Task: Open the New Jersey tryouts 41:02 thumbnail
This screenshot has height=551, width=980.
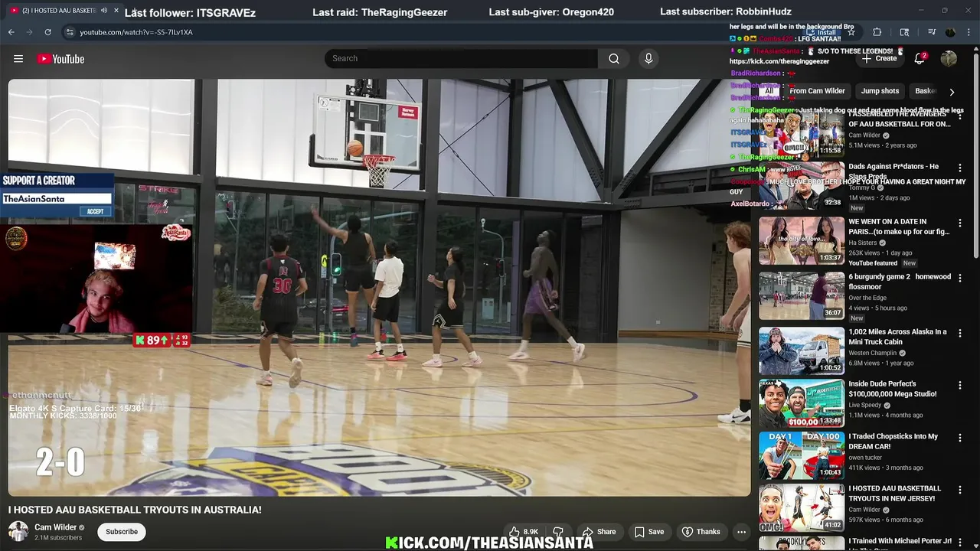Action: coord(802,507)
